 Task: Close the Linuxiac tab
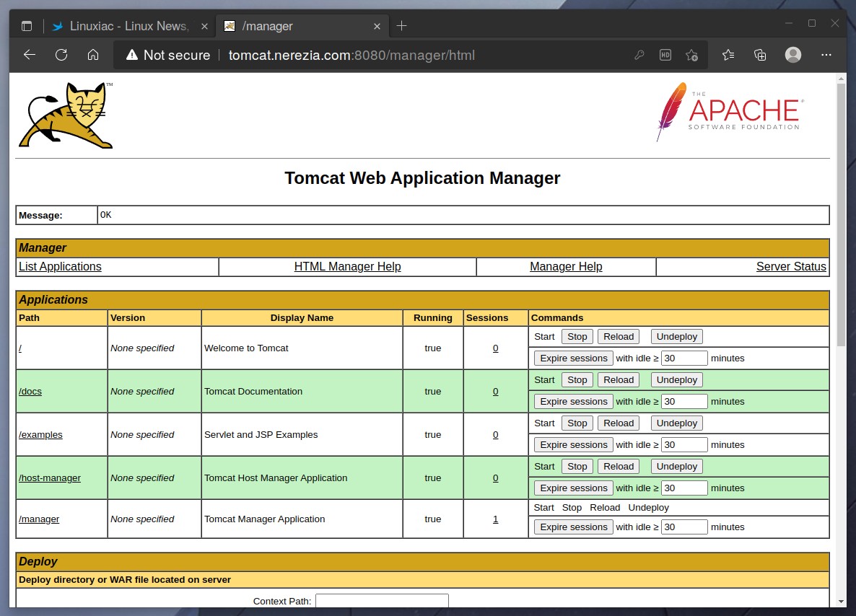(204, 26)
